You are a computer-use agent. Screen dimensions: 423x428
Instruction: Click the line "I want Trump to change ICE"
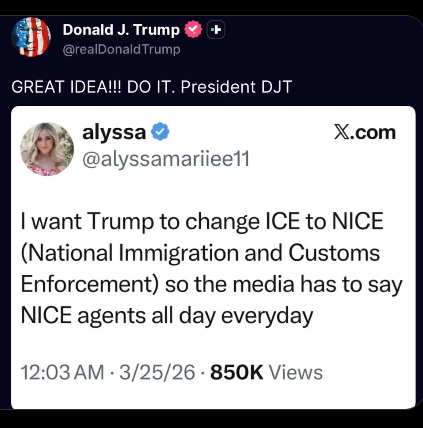pos(161,221)
